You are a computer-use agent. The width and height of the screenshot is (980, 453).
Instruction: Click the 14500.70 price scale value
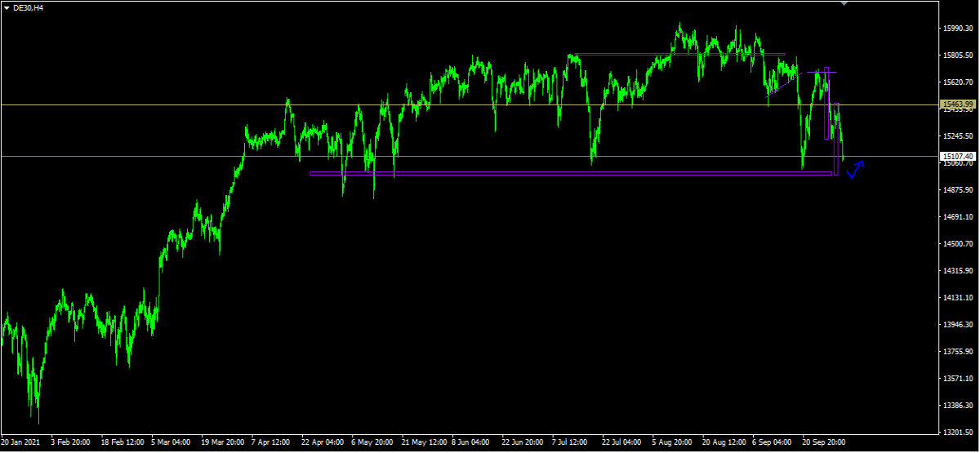[x=958, y=244]
